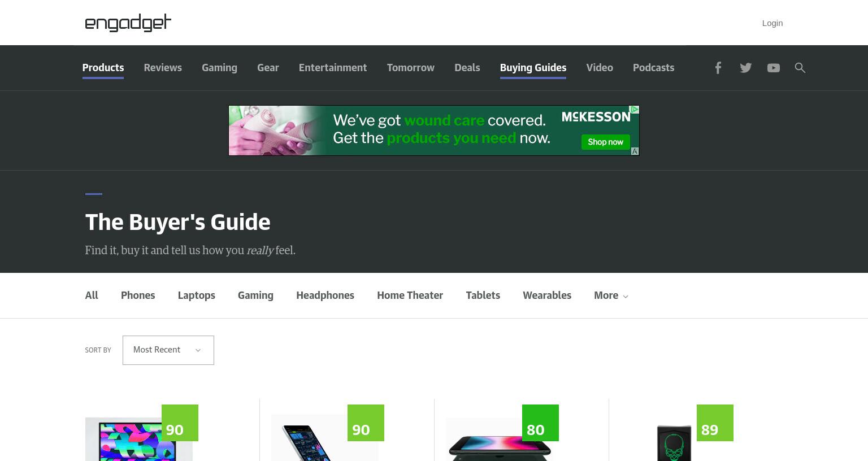The height and width of the screenshot is (461, 868).
Task: Click the Engadget logo
Action: point(128,23)
